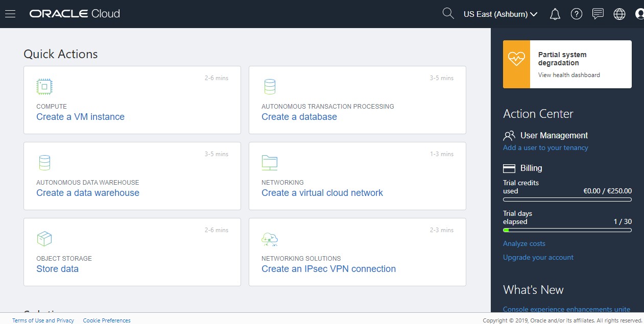The width and height of the screenshot is (644, 324).
Task: Open the user profile menu
Action: [639, 14]
